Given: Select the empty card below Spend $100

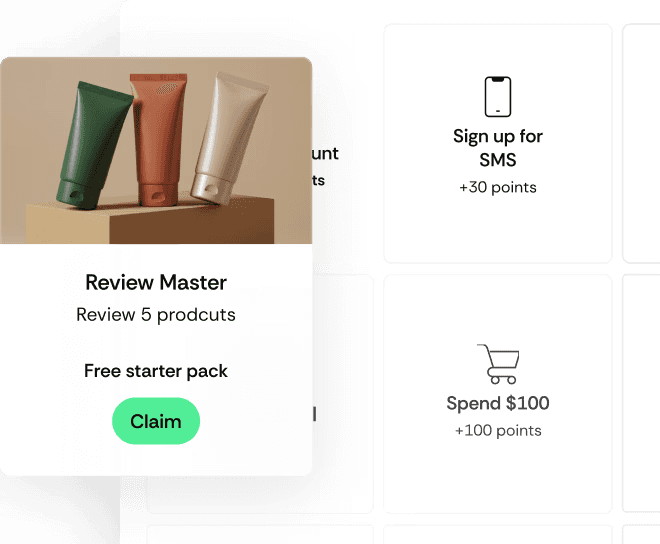Looking at the screenshot, I should click(x=498, y=534).
